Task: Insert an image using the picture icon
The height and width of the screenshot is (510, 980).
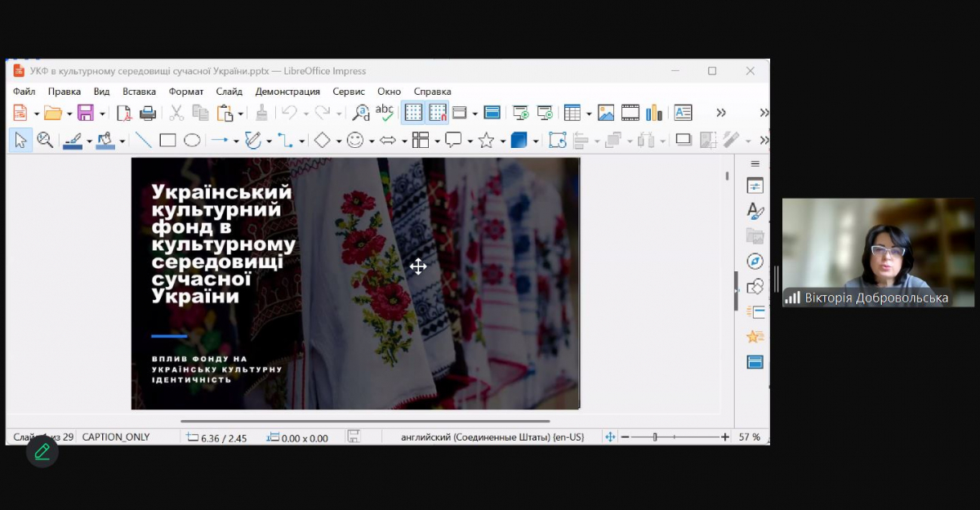Action: [606, 113]
